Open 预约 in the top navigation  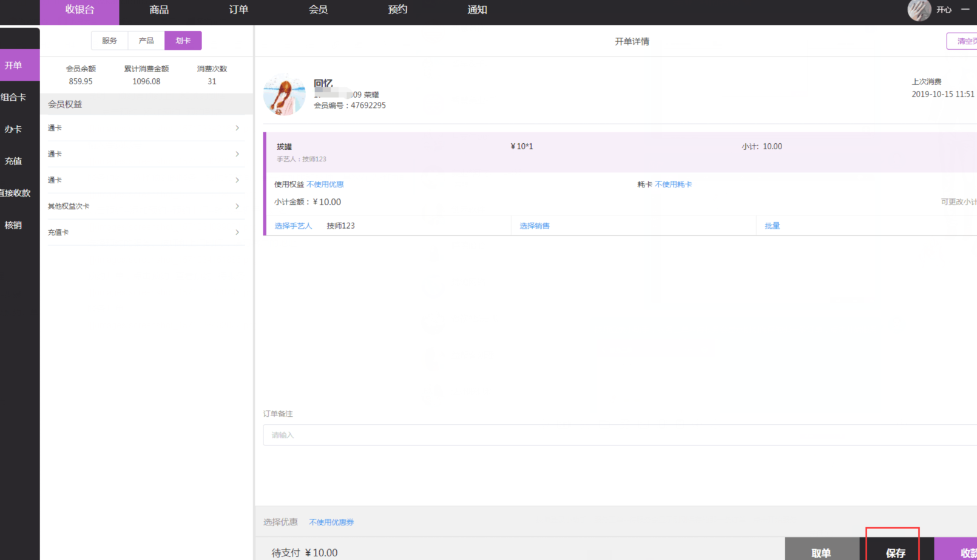click(x=397, y=10)
